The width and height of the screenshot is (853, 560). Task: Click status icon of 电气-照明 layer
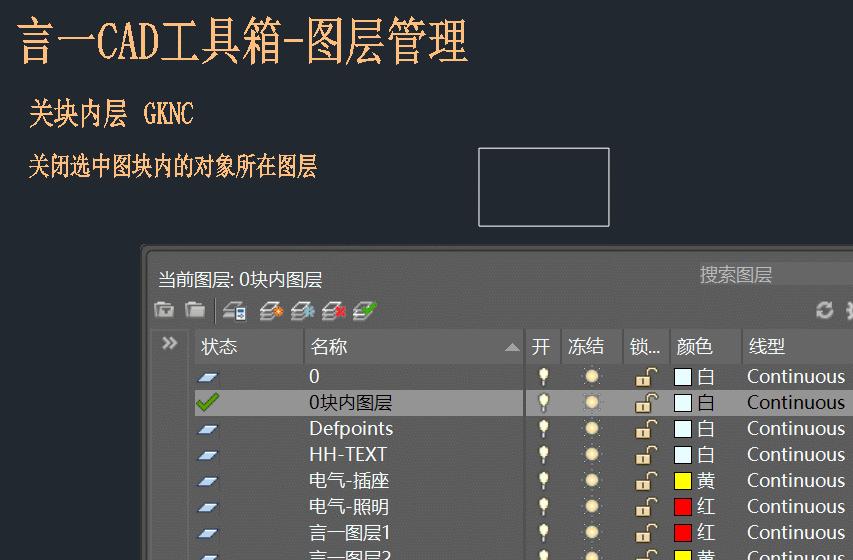[x=207, y=507]
